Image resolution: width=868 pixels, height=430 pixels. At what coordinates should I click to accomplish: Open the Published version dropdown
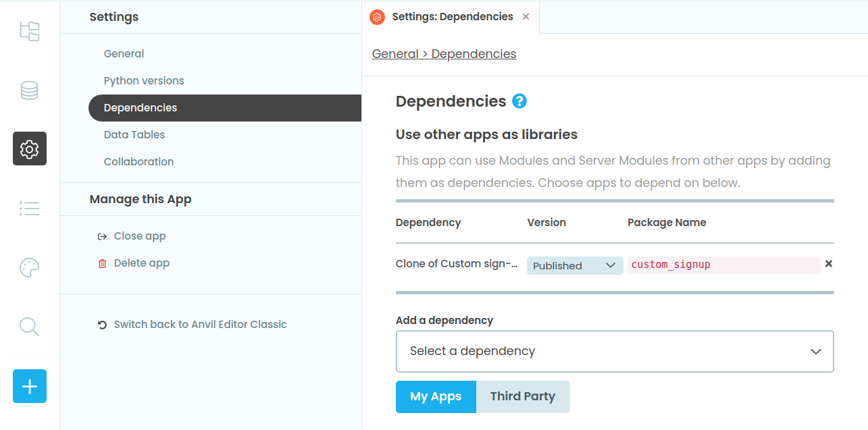(574, 265)
